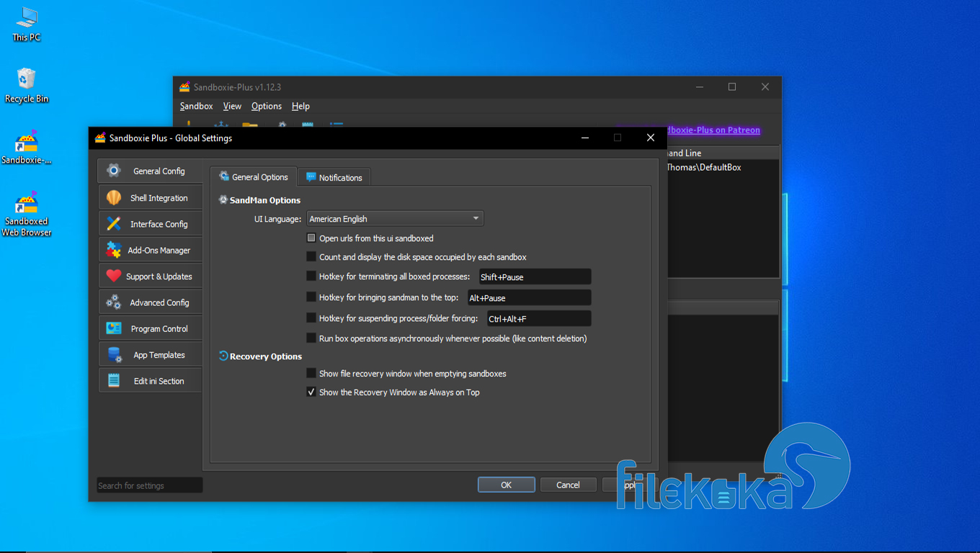
Task: Minimize the Global Settings dialog
Action: (584, 138)
